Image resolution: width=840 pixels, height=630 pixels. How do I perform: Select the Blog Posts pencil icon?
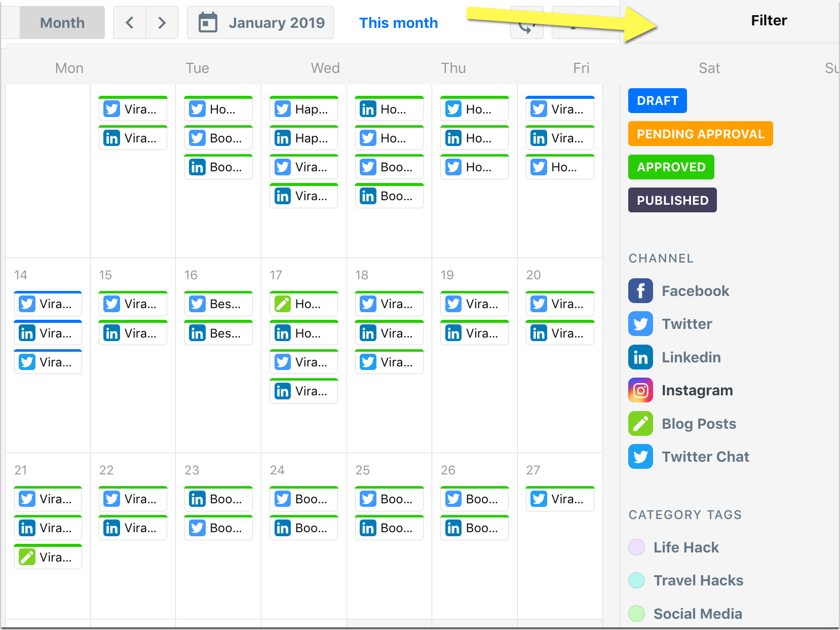[640, 424]
